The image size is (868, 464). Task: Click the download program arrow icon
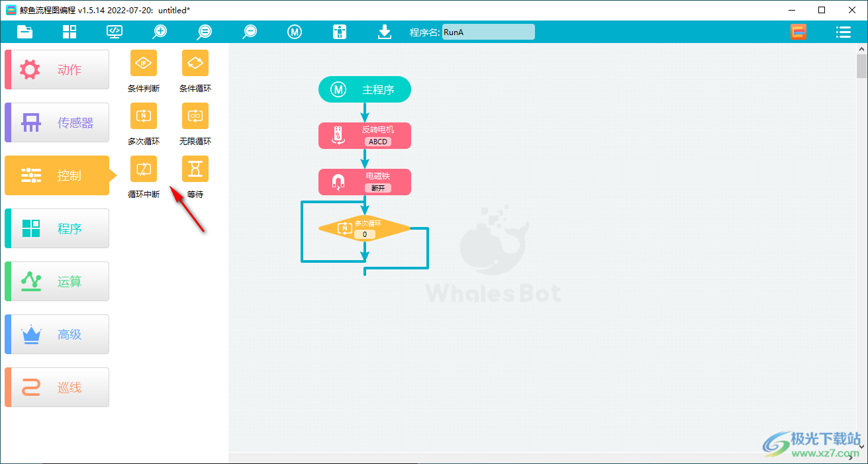click(x=385, y=32)
